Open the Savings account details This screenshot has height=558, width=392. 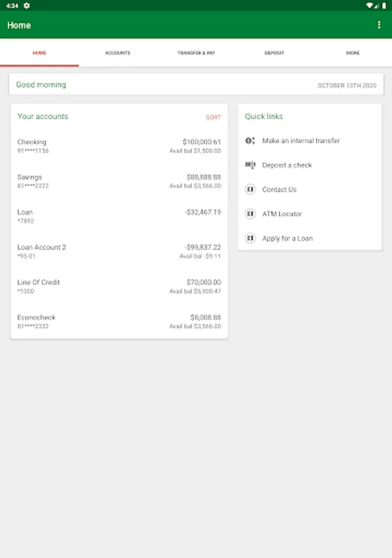(119, 181)
